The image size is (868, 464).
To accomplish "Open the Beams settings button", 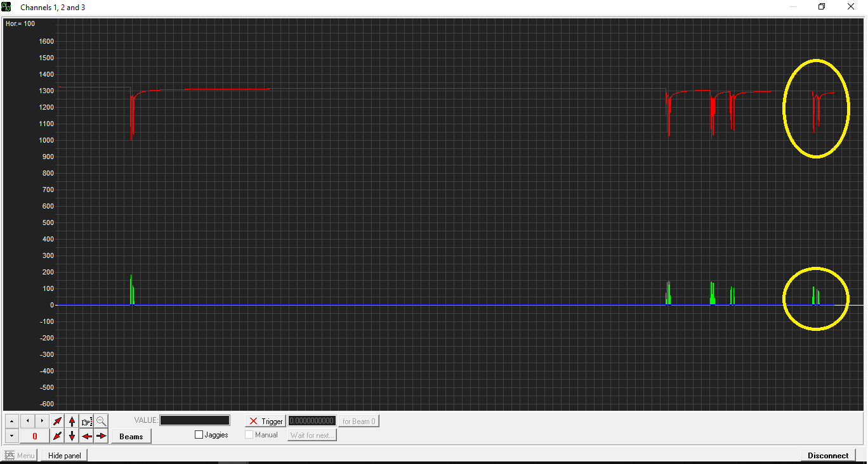I will coord(131,436).
